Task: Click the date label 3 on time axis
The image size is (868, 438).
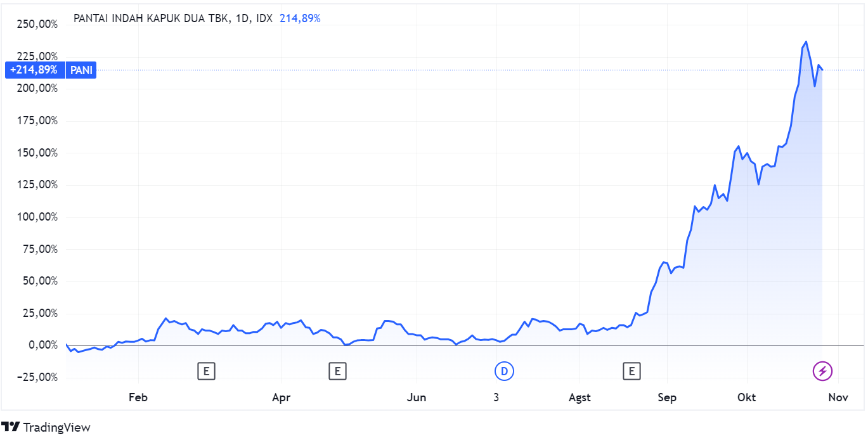Action: click(496, 397)
